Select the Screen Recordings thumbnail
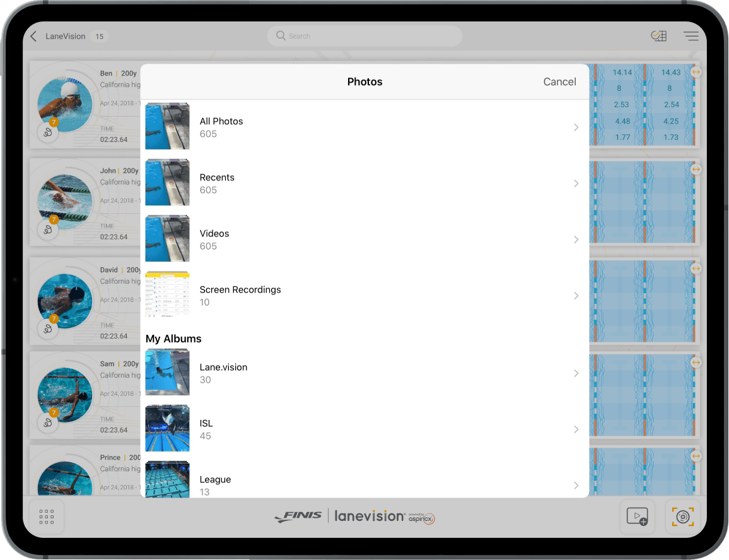Viewport: 729px width, 560px height. (167, 295)
